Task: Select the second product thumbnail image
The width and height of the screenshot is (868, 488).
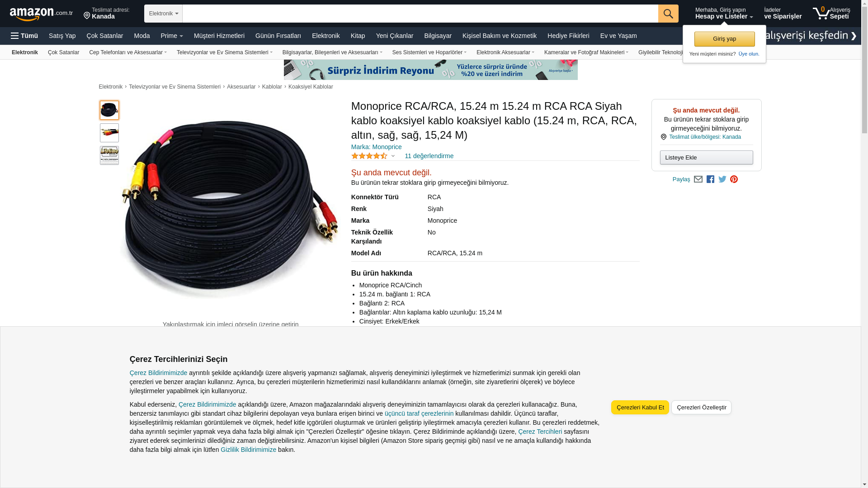Action: click(x=109, y=133)
